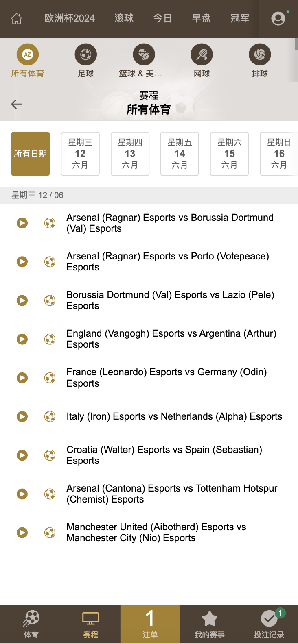Image resolution: width=298 pixels, height=644 pixels.
Task: Play stream for England vs Argentina match
Action: (x=22, y=339)
